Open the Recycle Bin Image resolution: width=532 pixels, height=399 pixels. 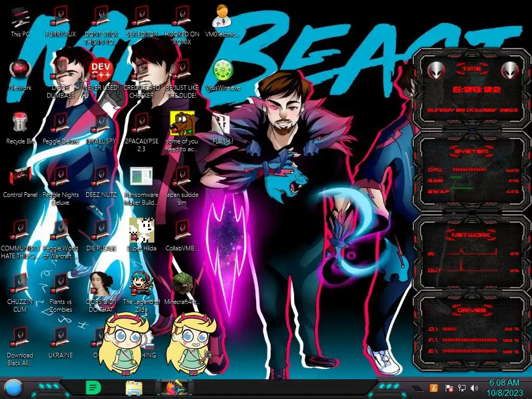(x=20, y=129)
